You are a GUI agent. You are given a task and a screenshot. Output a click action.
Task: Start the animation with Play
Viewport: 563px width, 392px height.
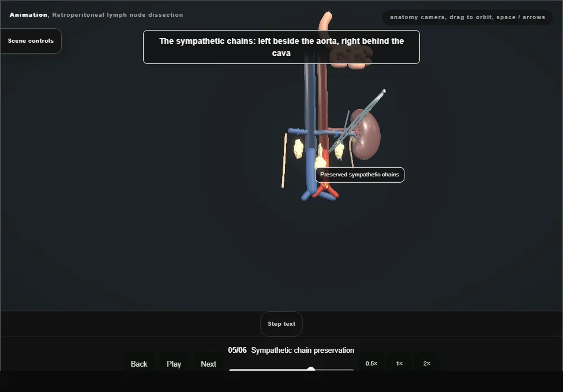[174, 364]
